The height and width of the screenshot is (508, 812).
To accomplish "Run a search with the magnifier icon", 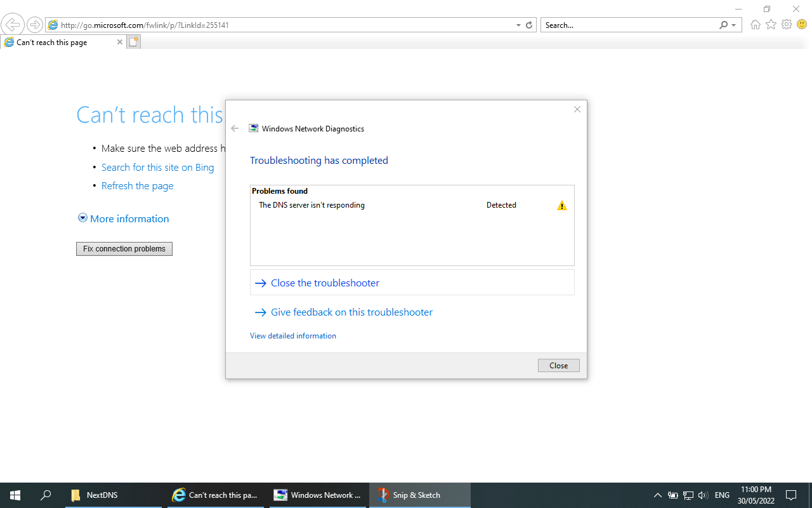I will point(723,25).
